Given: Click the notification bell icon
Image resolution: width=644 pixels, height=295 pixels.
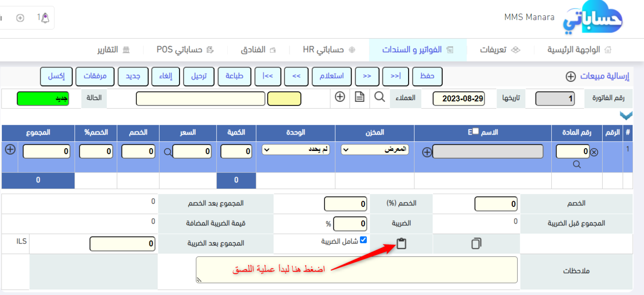Looking at the screenshot, I should [45, 18].
